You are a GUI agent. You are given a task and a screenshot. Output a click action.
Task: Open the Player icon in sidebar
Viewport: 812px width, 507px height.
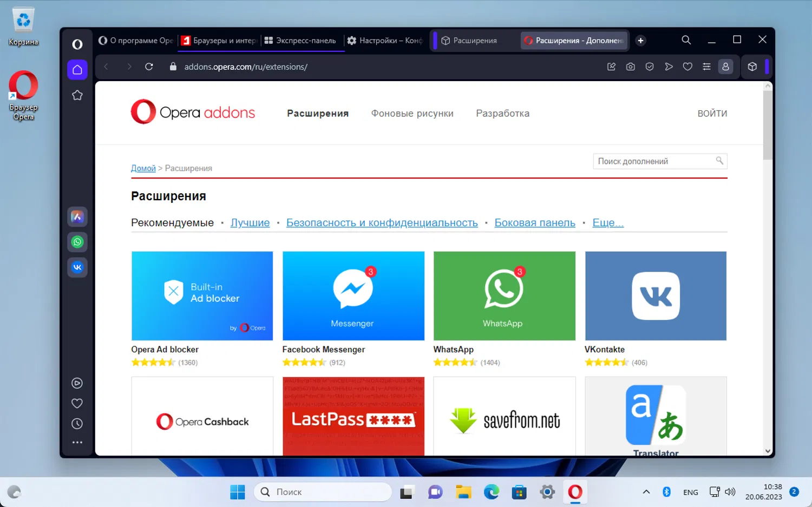(77, 383)
